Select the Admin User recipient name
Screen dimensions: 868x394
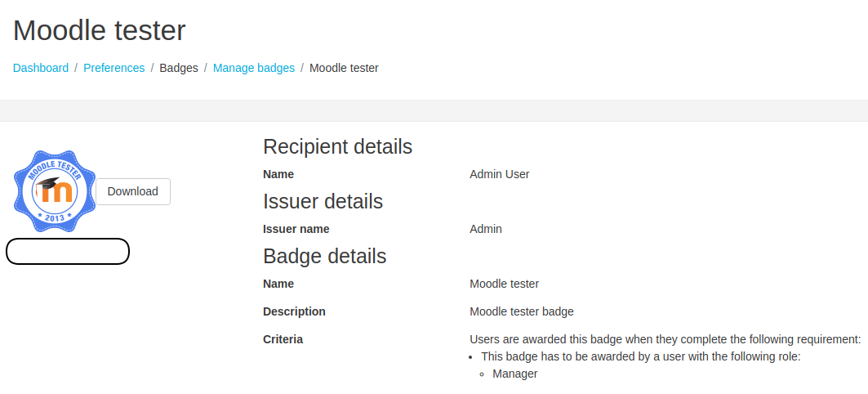coord(499,175)
